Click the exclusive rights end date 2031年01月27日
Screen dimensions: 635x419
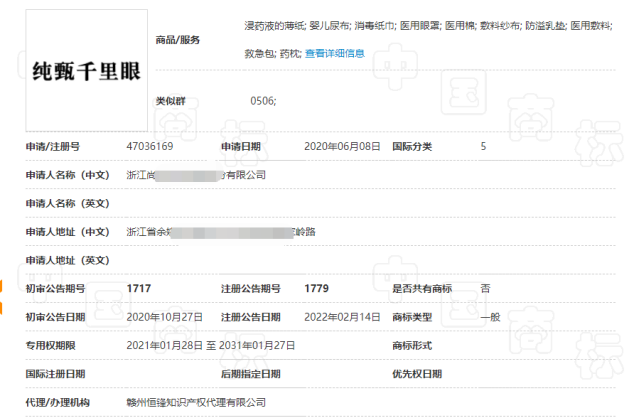pyautogui.click(x=257, y=345)
